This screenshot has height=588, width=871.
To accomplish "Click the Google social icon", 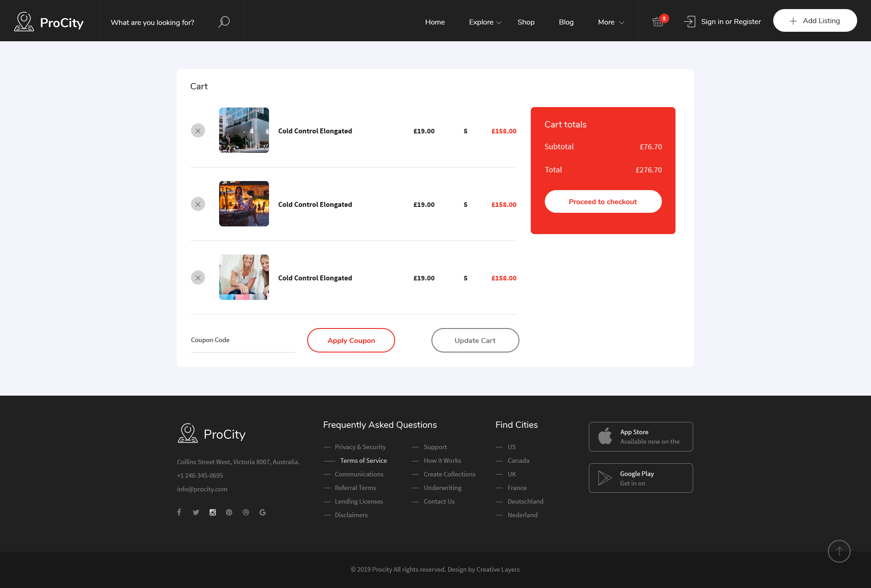I will point(262,512).
